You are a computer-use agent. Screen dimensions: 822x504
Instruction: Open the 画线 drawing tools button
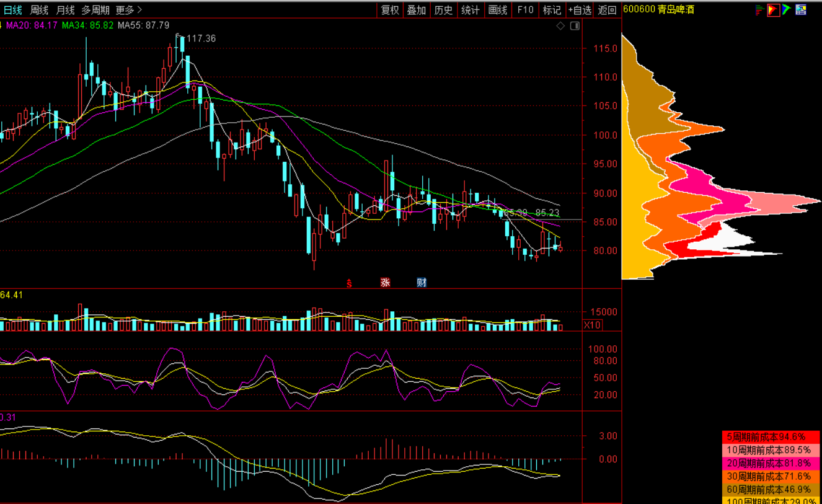point(498,10)
